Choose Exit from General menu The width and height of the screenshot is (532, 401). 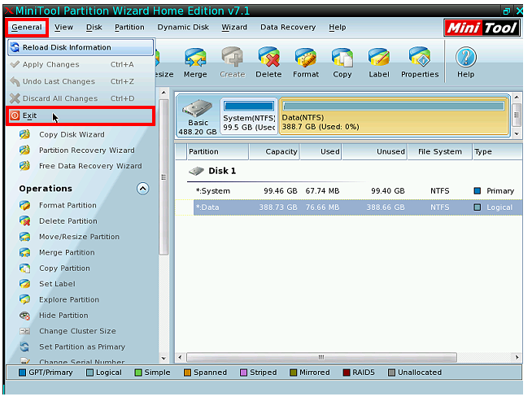81,116
